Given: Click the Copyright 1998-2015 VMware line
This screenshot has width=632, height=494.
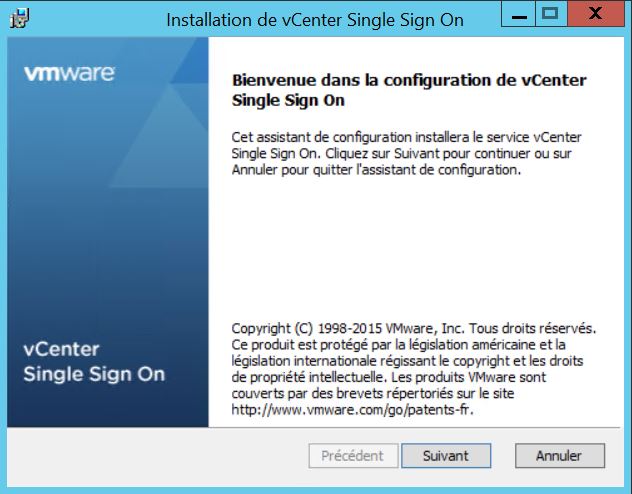Looking at the screenshot, I should pyautogui.click(x=413, y=329).
